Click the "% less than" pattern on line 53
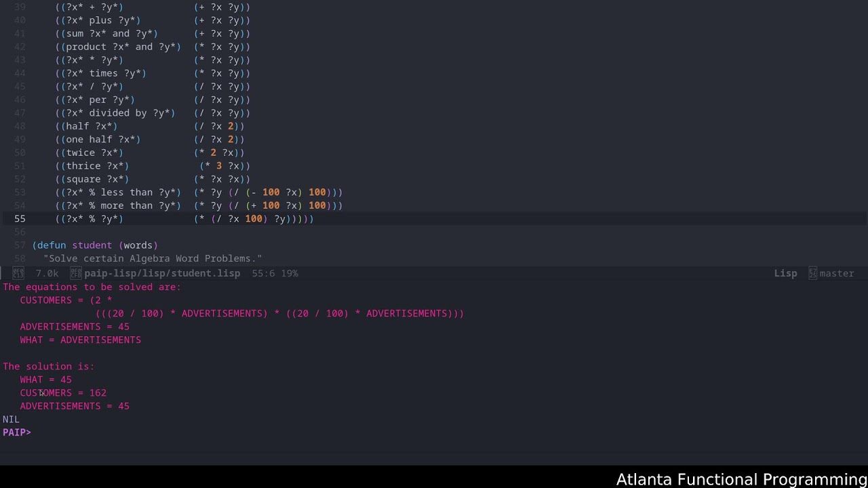This screenshot has width=868, height=488. [x=121, y=192]
